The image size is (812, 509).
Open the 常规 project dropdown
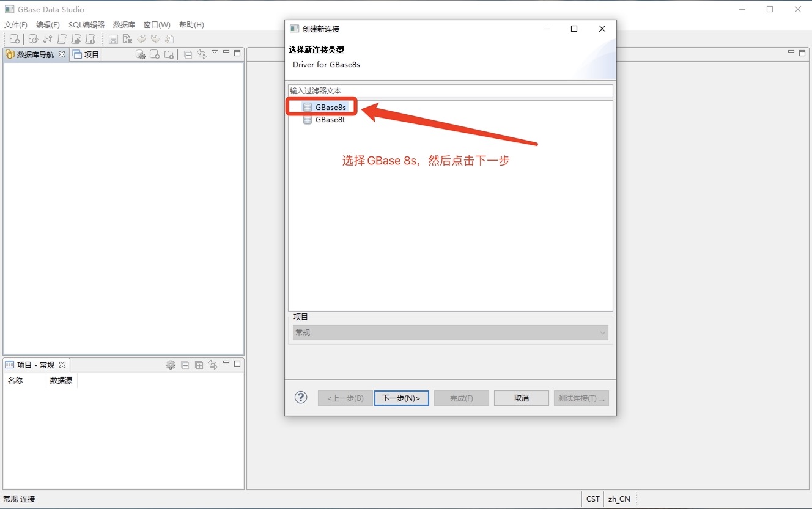(x=450, y=333)
